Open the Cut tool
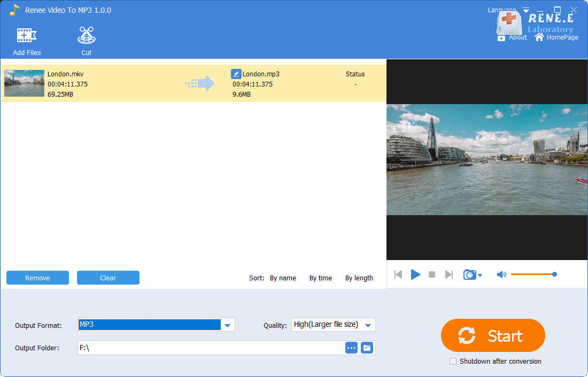Viewport: 588px width, 377px height. [86, 36]
